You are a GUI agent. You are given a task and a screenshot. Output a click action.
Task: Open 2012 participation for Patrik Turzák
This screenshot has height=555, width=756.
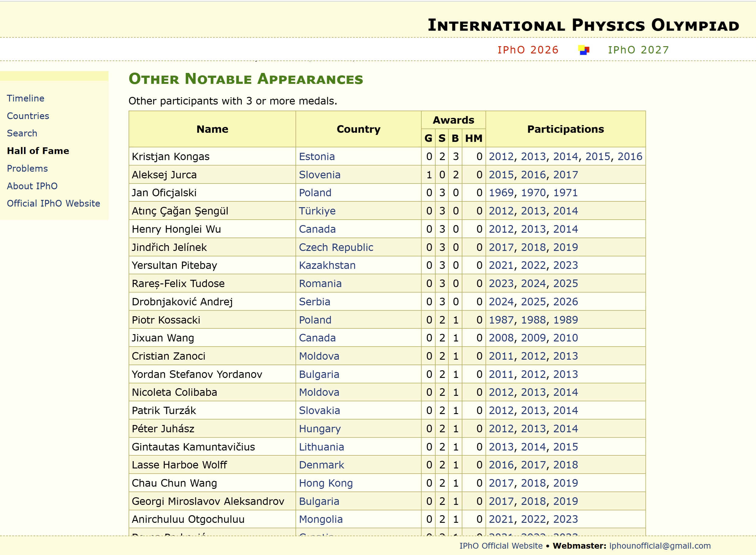coord(501,410)
